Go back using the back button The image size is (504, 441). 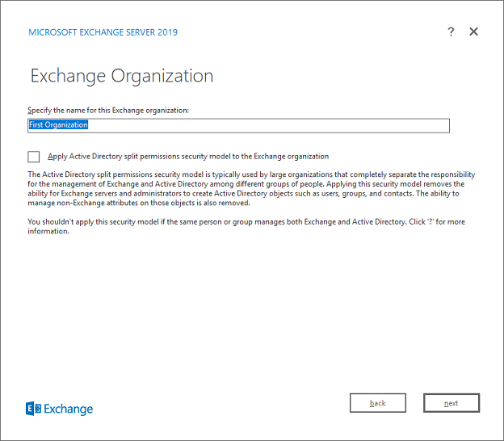point(377,403)
